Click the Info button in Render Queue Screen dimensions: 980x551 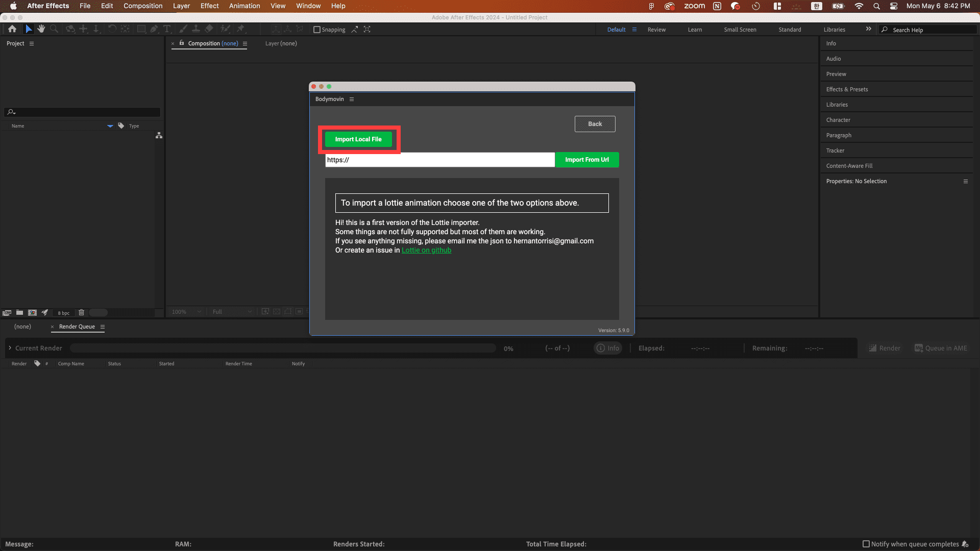(x=608, y=348)
